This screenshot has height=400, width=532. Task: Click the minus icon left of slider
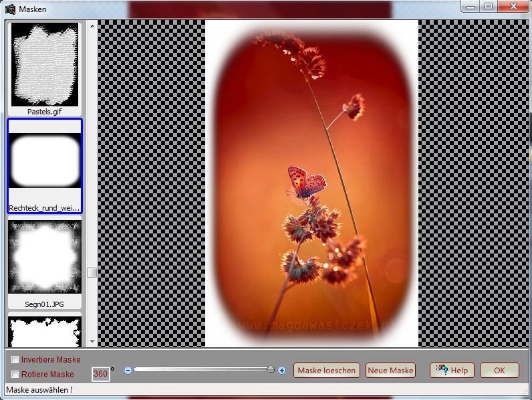click(128, 370)
